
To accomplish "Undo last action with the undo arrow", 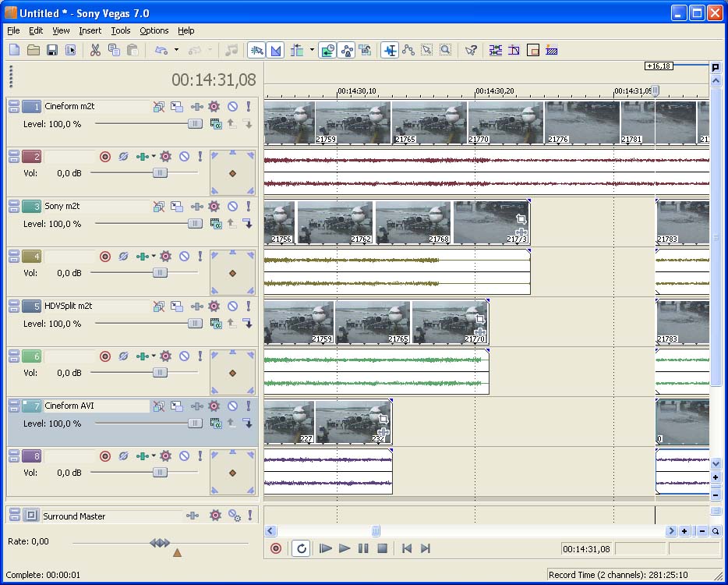I will [161, 50].
